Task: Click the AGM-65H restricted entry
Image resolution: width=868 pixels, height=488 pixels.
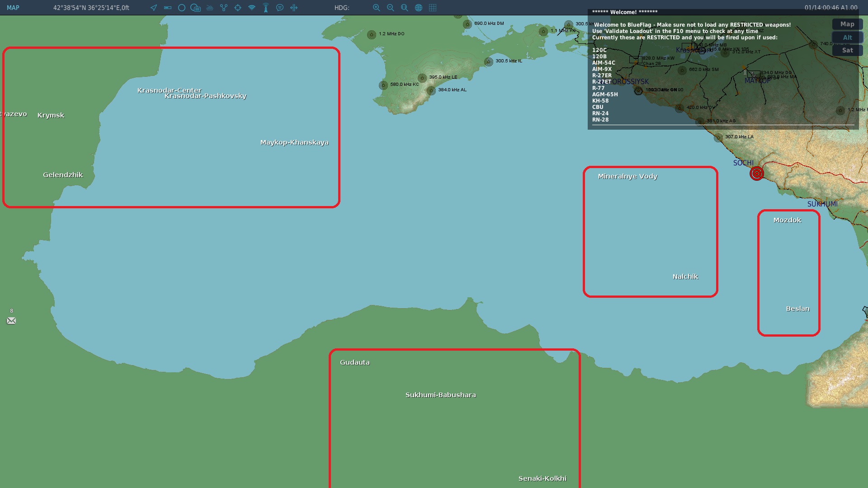Action: pyautogui.click(x=605, y=94)
